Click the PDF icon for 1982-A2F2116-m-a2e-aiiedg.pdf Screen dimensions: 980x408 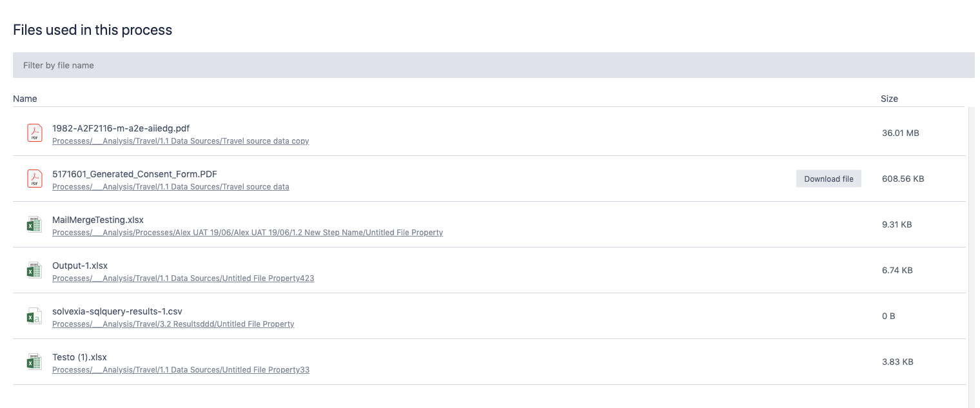[34, 133]
